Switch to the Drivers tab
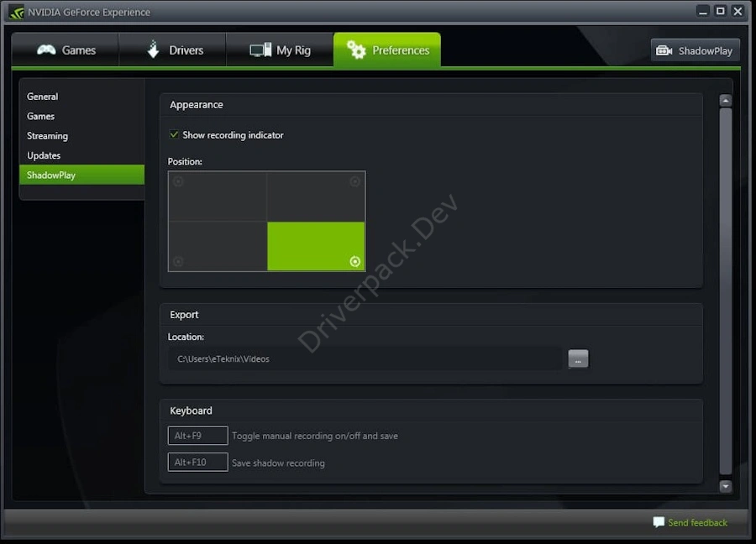Image resolution: width=756 pixels, height=544 pixels. (172, 50)
